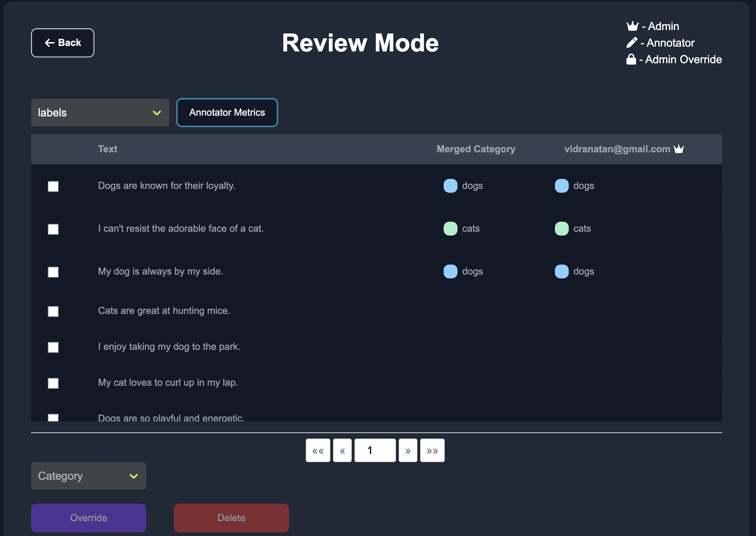Image resolution: width=756 pixels, height=536 pixels.
Task: Click the page number input field
Action: 375,450
